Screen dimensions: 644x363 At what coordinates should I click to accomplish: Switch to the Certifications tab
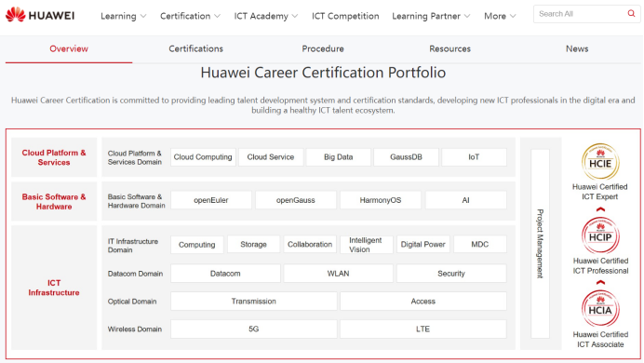point(196,48)
